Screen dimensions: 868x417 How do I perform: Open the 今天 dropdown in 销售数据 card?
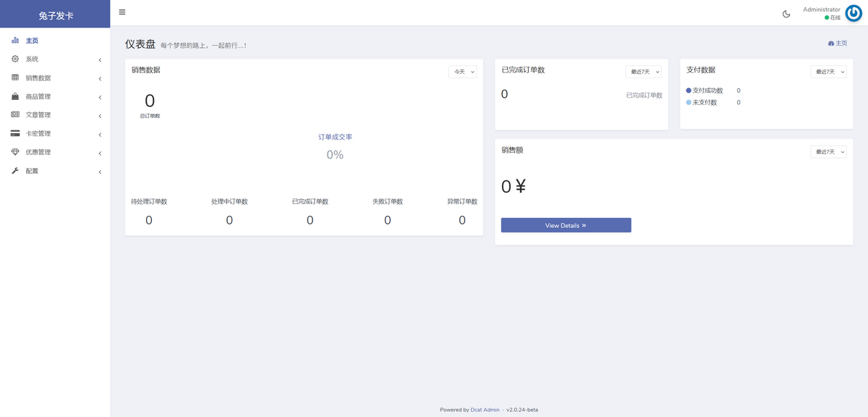pos(462,72)
